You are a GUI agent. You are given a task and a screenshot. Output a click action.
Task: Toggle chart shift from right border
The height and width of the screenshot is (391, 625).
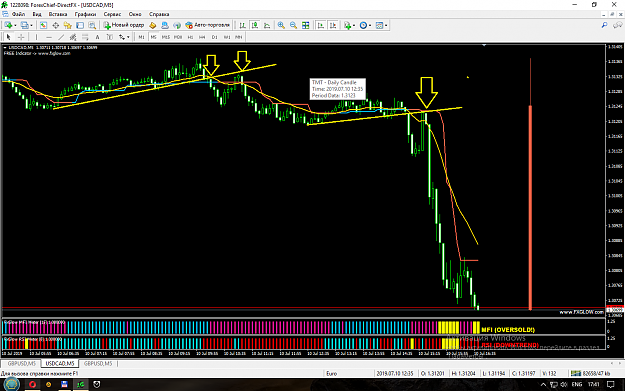(333, 26)
